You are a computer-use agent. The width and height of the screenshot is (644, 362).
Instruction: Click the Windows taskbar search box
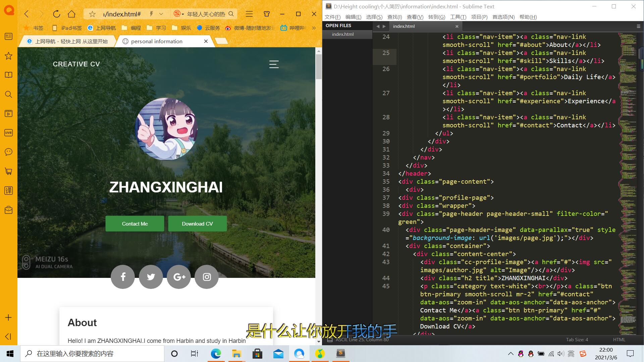[92, 354]
